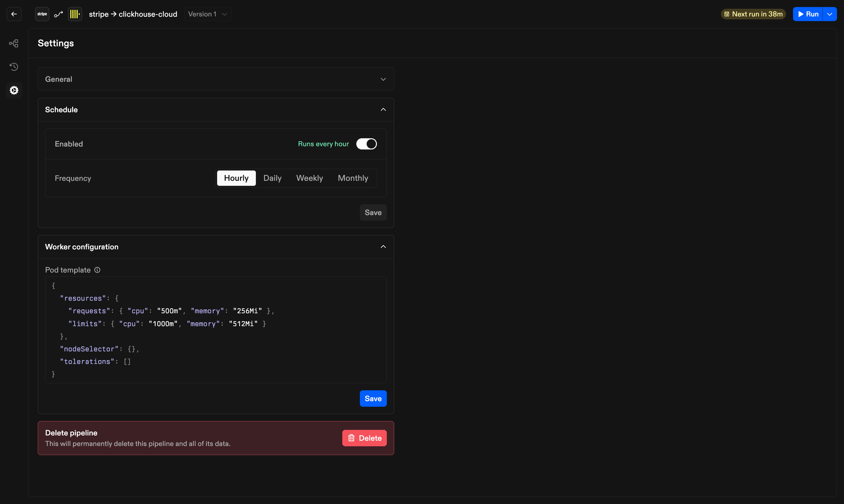Click the ClickHouse destination icon
The width and height of the screenshot is (844, 504).
pyautogui.click(x=75, y=14)
